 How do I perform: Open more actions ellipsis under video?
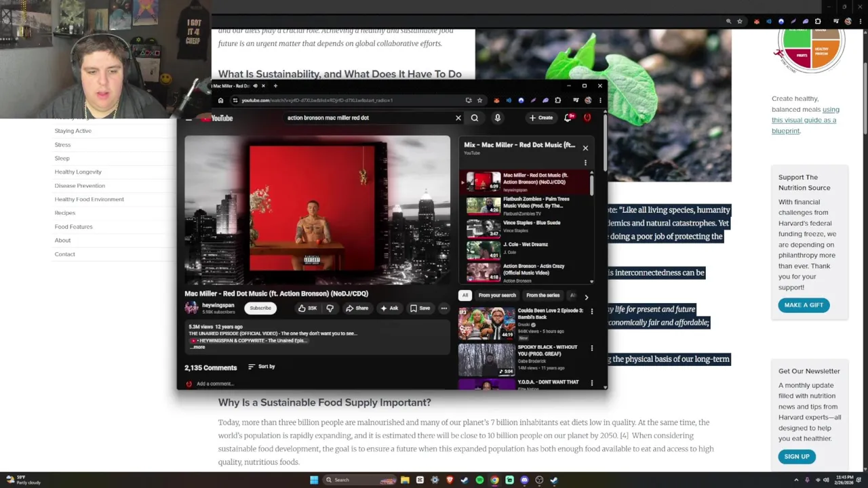coord(444,308)
